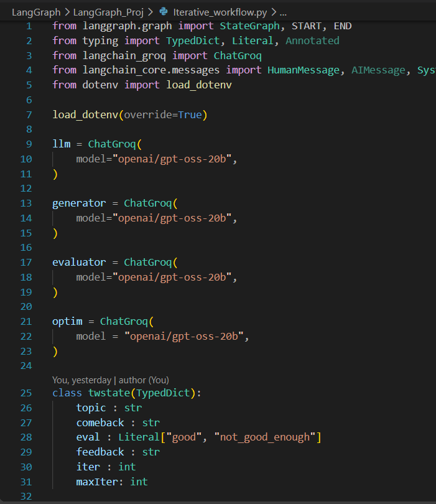436x504 pixels.
Task: Click 'override=True' argument on line 7
Action: coord(163,114)
